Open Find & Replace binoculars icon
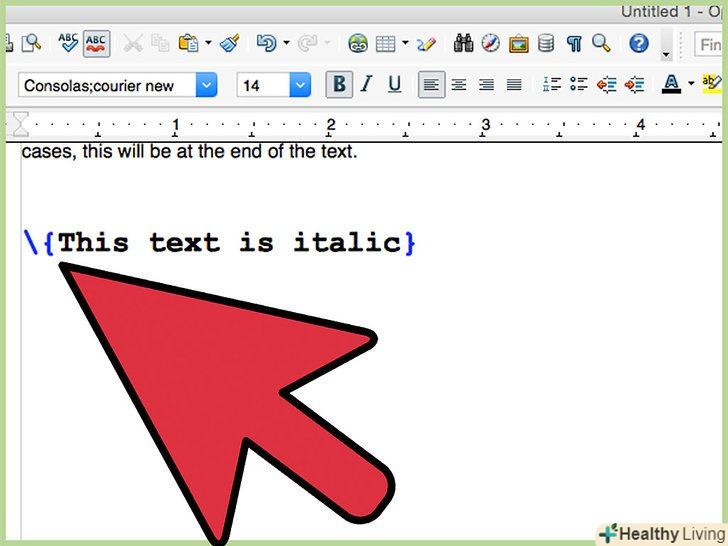Viewport: 728px width, 546px height. [463, 43]
